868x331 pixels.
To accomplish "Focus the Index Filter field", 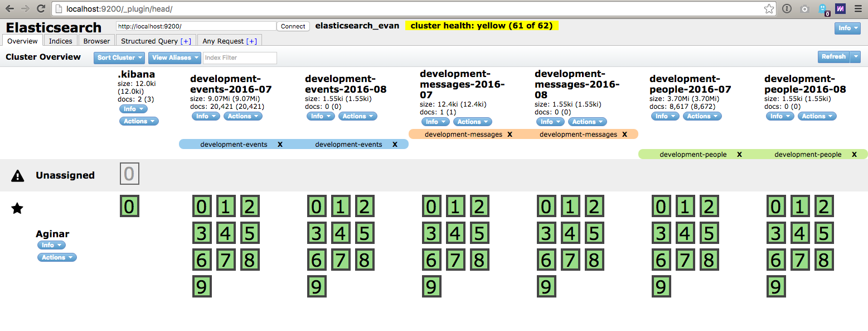I will pos(240,57).
